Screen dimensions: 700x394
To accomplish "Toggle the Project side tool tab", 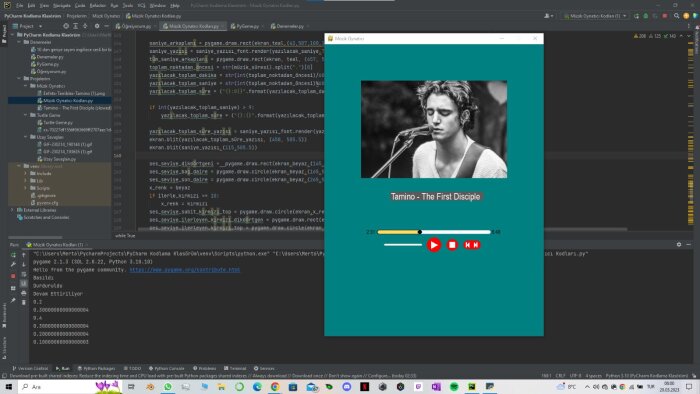I will coord(4,34).
